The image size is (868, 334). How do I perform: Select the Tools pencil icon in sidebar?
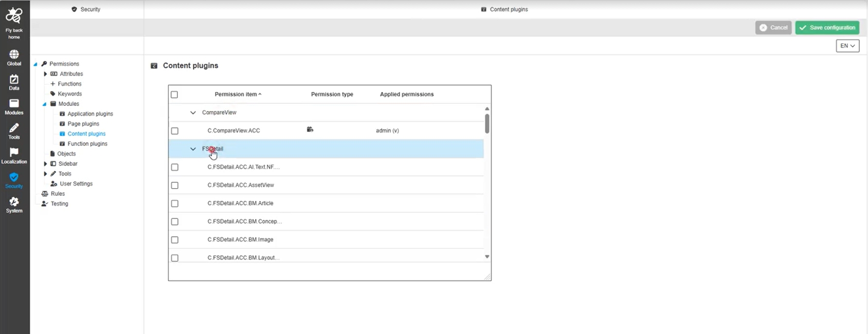click(14, 128)
